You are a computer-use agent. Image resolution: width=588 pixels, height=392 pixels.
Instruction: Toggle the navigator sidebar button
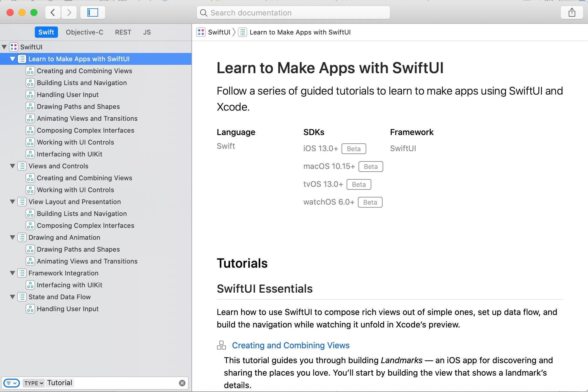point(93,12)
